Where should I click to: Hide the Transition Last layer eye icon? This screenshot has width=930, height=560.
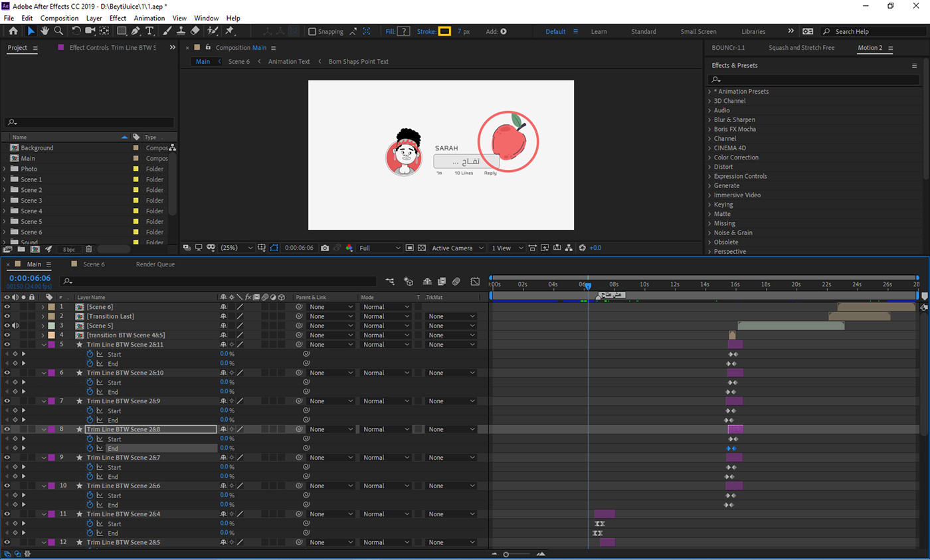[7, 316]
